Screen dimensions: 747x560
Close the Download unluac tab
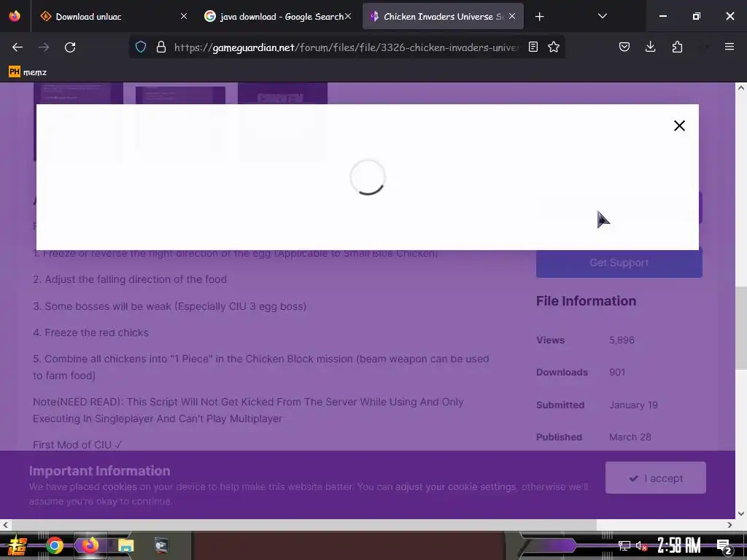(184, 17)
